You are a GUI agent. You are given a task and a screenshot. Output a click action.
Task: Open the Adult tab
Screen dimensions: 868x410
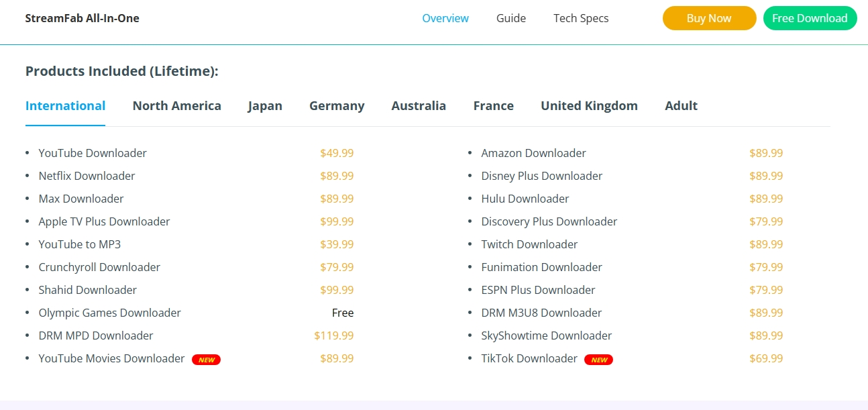[681, 106]
